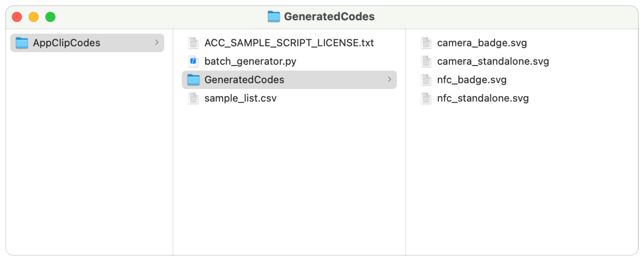This screenshot has width=644, height=261.
Task: Click the nfc_standalone.svg file icon
Action: (426, 98)
